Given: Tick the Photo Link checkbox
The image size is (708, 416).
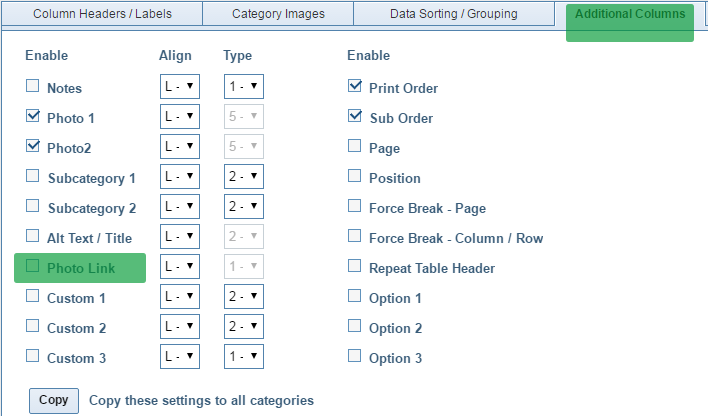Looking at the screenshot, I should (x=32, y=267).
